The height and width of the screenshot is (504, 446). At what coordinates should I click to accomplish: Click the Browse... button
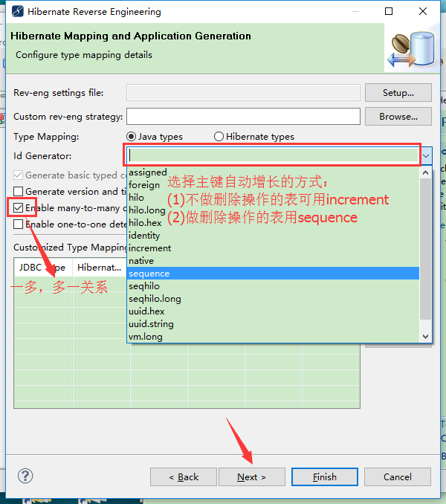[x=398, y=117]
